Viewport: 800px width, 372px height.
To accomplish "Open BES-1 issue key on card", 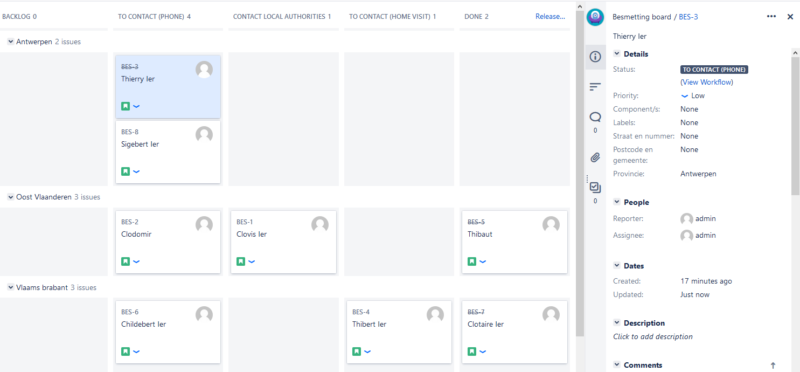I will click(245, 222).
